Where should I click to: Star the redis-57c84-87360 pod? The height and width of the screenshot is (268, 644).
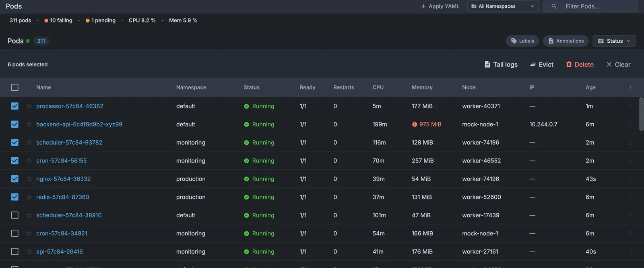pos(29,197)
